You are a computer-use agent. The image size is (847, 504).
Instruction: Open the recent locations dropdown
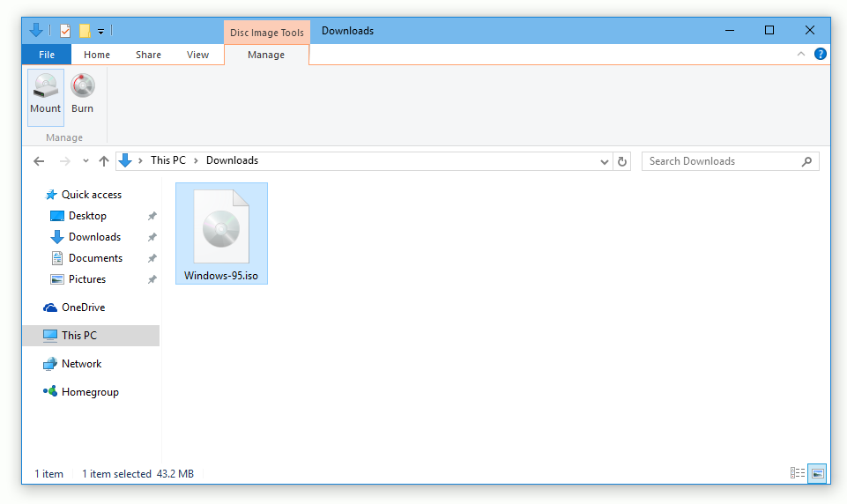pyautogui.click(x=85, y=161)
